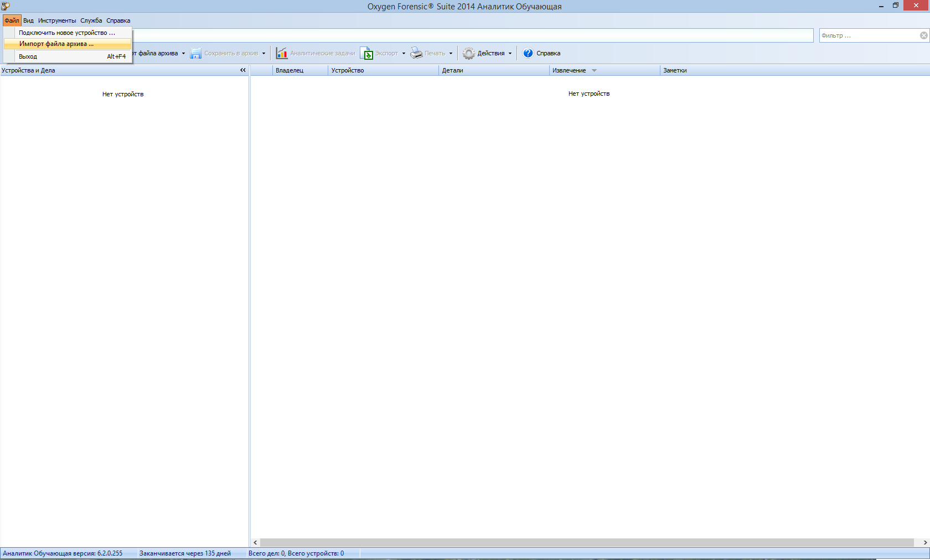
Task: Expand the Экспорт dropdown arrow
Action: (404, 54)
